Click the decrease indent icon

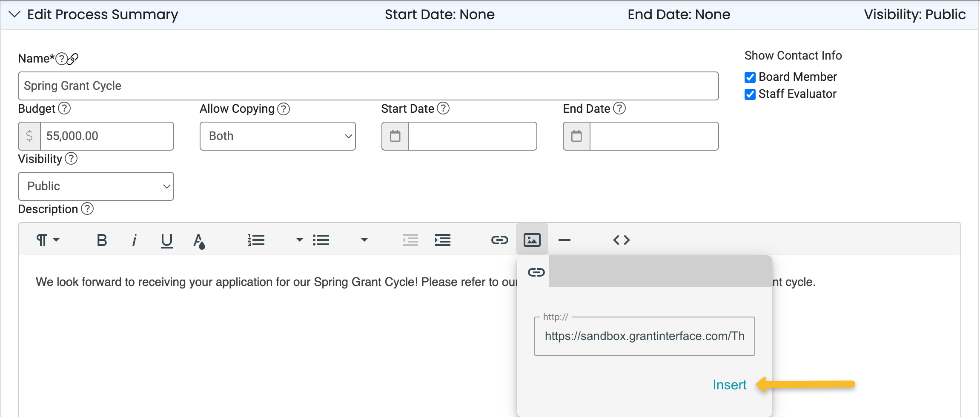pos(410,240)
